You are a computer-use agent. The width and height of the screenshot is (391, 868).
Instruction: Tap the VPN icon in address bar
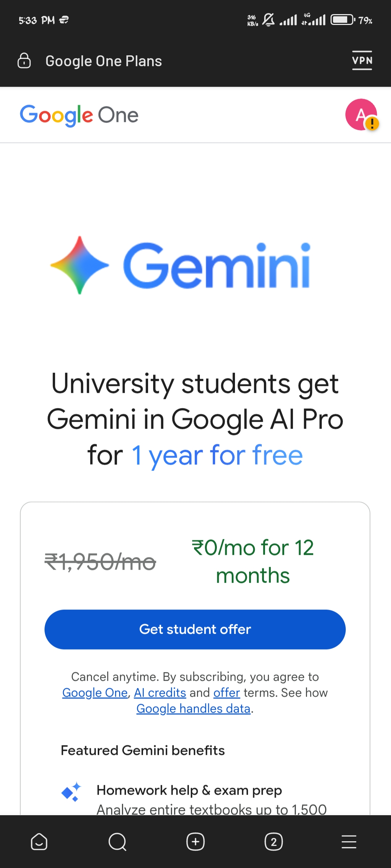(x=362, y=60)
